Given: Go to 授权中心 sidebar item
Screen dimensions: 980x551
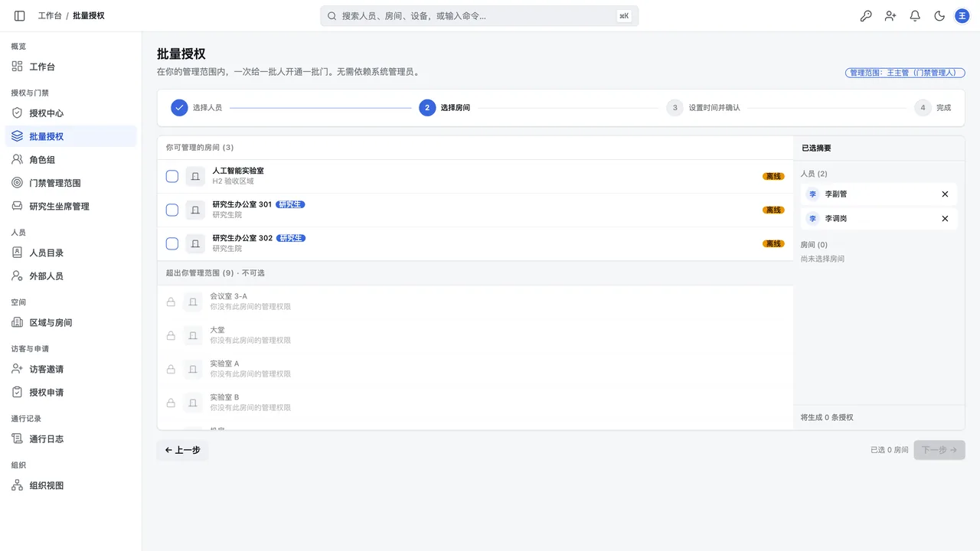Looking at the screenshot, I should [70, 113].
